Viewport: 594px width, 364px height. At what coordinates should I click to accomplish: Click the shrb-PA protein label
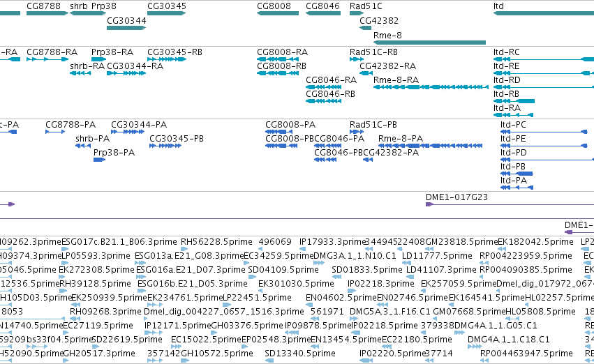pos(92,139)
